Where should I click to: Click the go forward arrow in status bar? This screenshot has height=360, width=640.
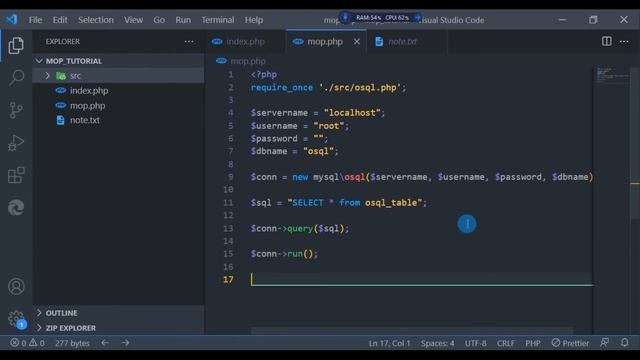pyautogui.click(x=125, y=343)
